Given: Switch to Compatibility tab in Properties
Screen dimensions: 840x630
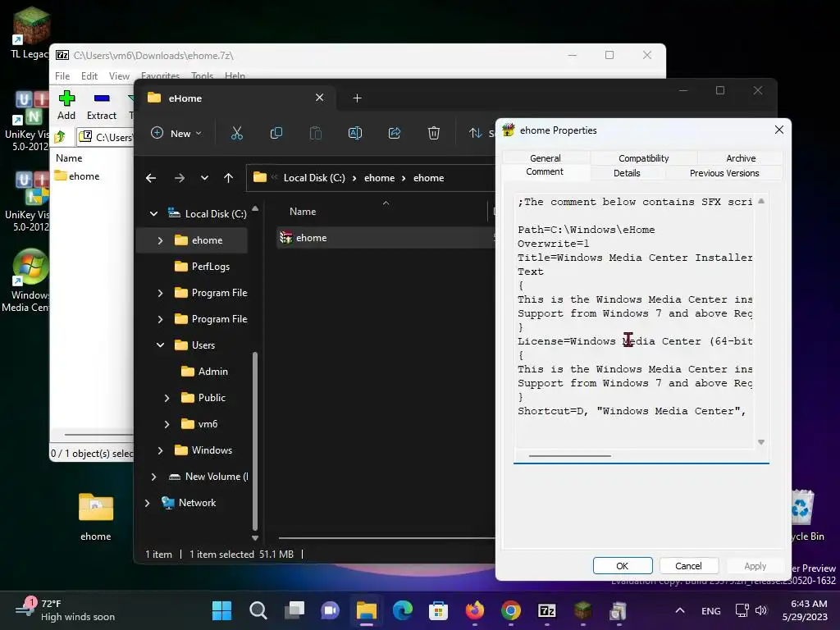Looking at the screenshot, I should click(643, 158).
